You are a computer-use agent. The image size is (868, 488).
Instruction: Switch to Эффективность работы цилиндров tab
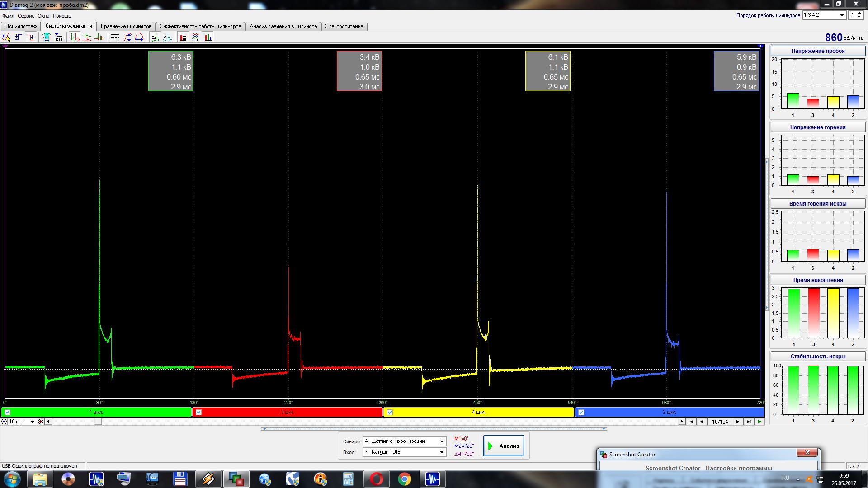[x=201, y=26]
